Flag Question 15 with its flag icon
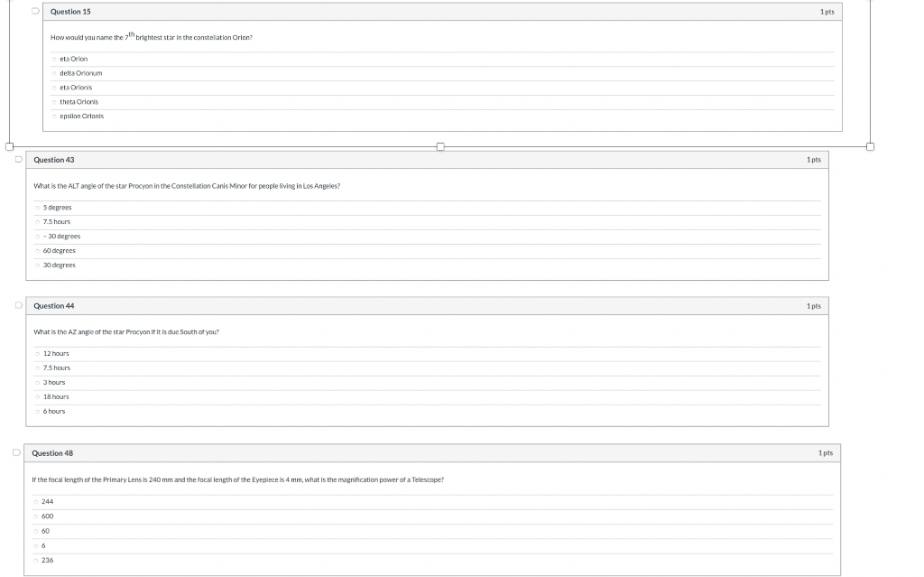Image resolution: width=924 pixels, height=577 pixels. tap(35, 11)
